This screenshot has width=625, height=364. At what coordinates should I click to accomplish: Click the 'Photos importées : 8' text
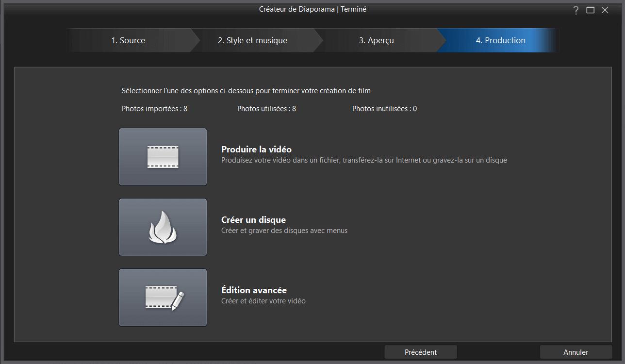coord(155,109)
